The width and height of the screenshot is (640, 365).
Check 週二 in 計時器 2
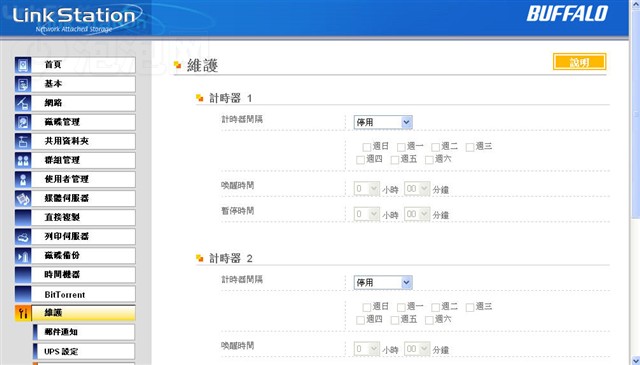[436, 307]
